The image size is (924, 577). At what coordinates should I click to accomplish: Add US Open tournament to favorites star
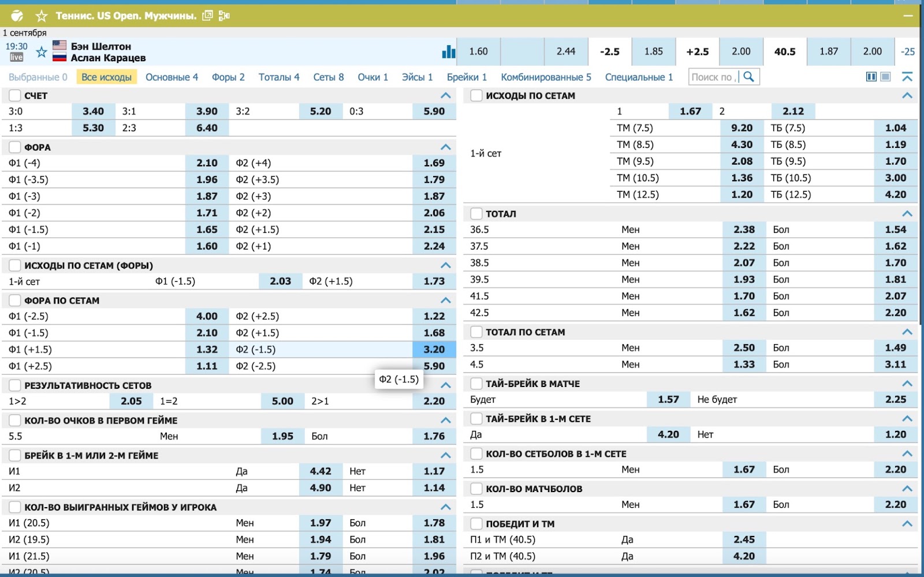(x=41, y=16)
